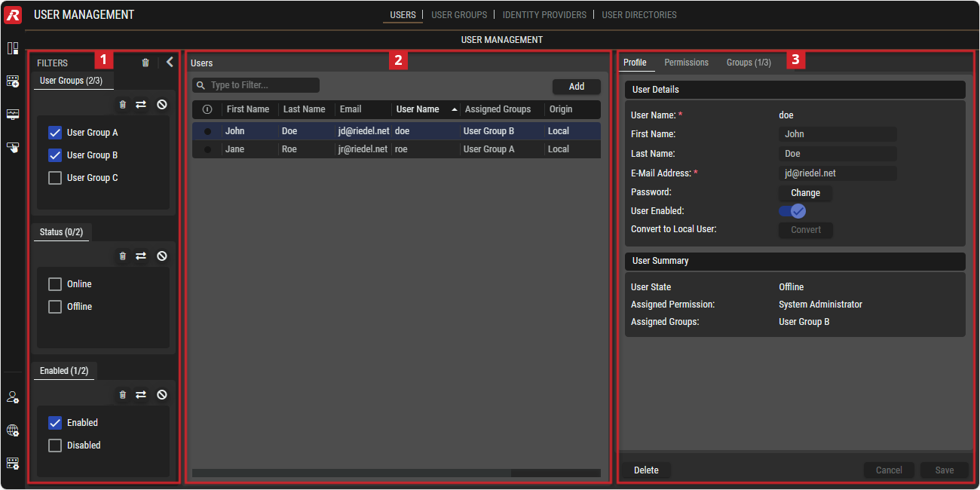
Task: Select the jd@riedel.net cell in users table
Action: pos(363,131)
